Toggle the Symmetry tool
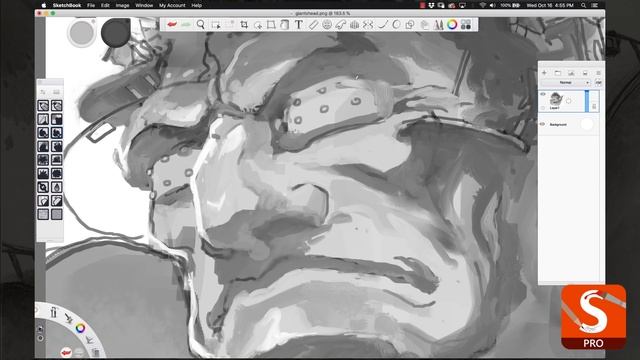 [x=368, y=24]
